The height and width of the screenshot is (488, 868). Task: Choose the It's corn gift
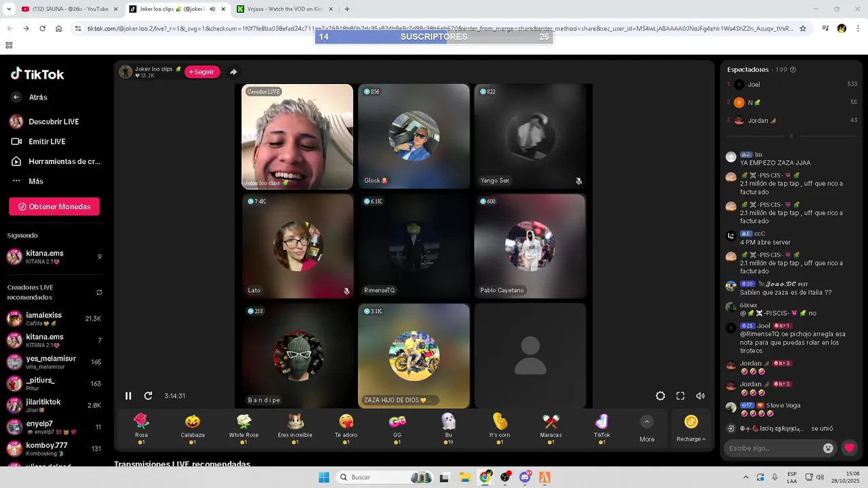(x=500, y=422)
